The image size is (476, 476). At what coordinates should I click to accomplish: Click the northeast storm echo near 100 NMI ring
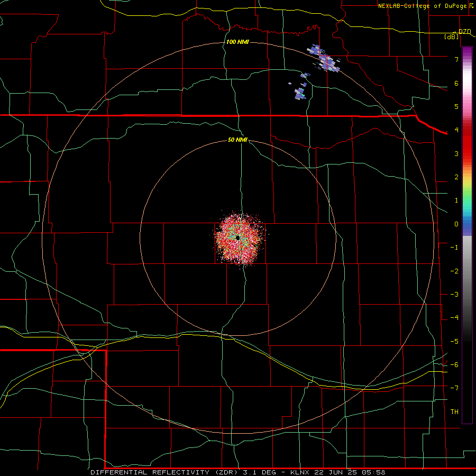(x=323, y=59)
